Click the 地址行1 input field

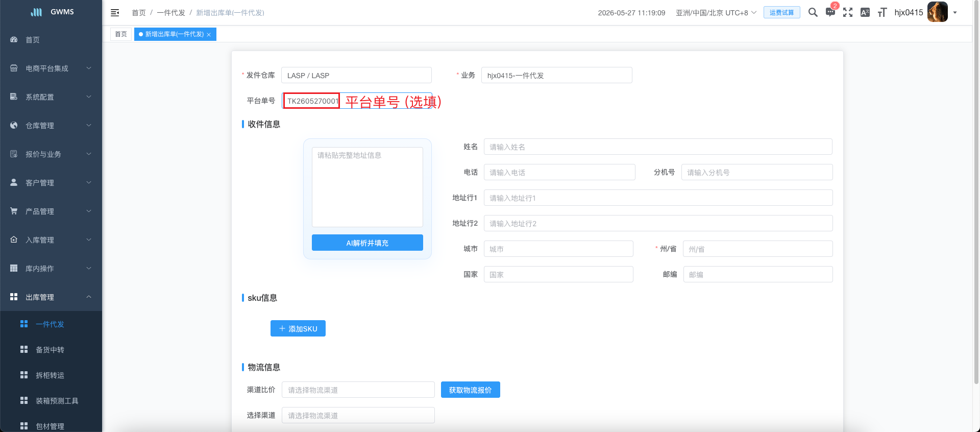coord(658,198)
